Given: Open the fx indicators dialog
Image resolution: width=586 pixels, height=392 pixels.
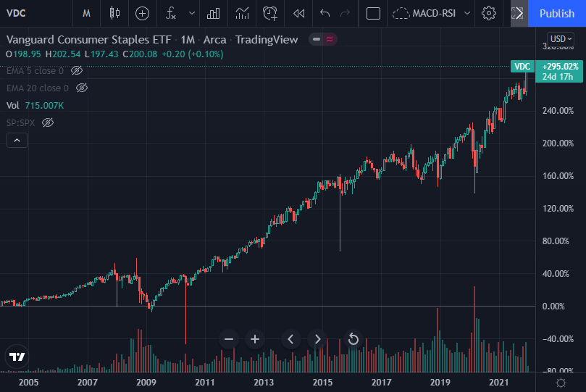Looking at the screenshot, I should pyautogui.click(x=171, y=14).
